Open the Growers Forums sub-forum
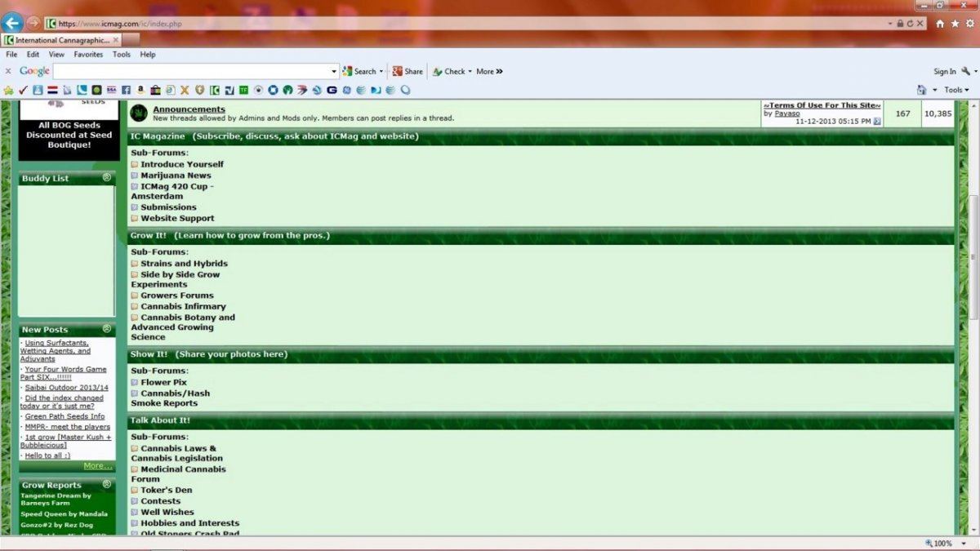 pyautogui.click(x=177, y=295)
